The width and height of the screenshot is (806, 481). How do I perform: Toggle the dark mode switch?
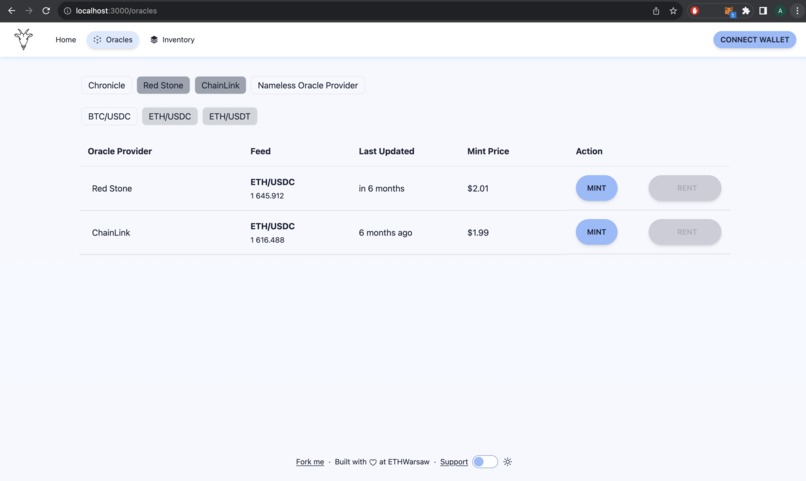coord(485,461)
